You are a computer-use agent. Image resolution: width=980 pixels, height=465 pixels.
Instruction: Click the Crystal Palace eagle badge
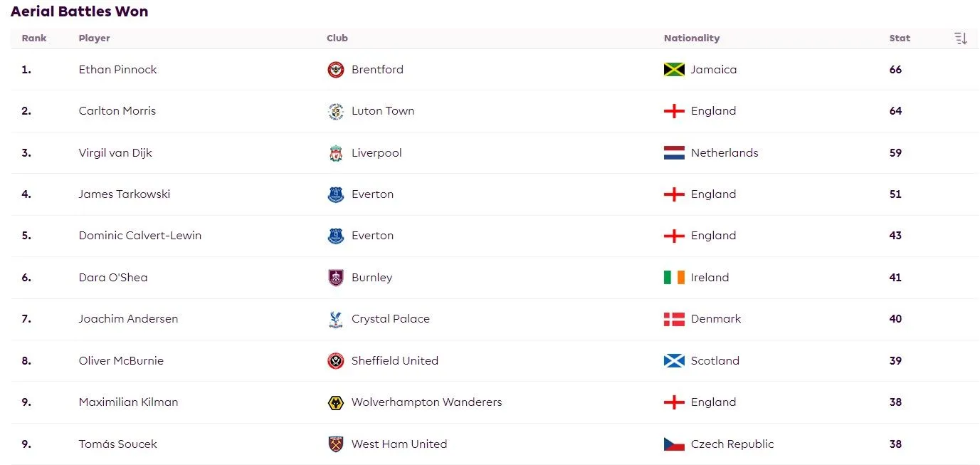[335, 319]
